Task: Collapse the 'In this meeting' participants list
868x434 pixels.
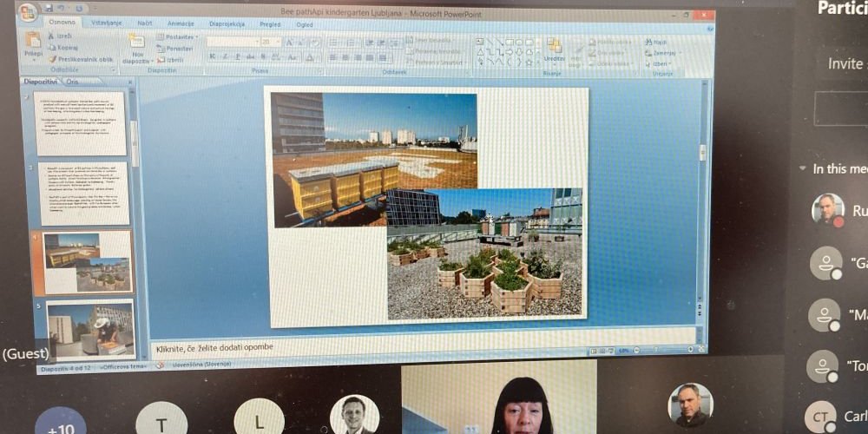Action: (803, 169)
